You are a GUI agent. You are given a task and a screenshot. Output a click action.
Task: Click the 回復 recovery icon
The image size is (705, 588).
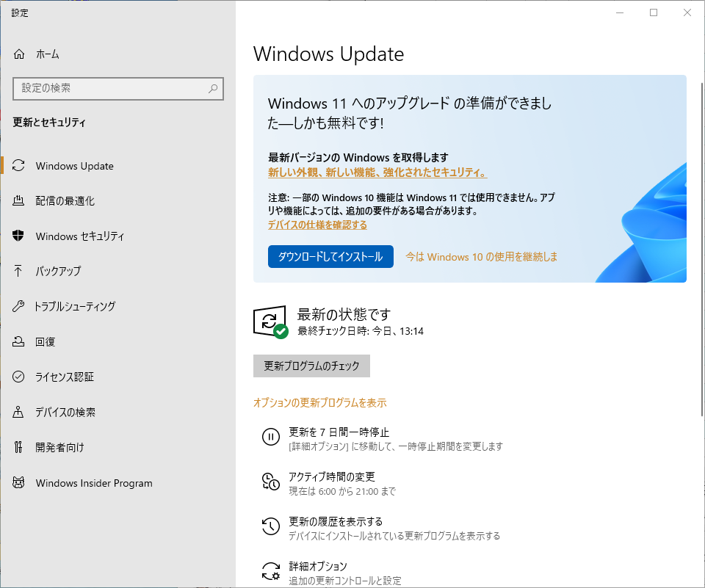tap(18, 341)
